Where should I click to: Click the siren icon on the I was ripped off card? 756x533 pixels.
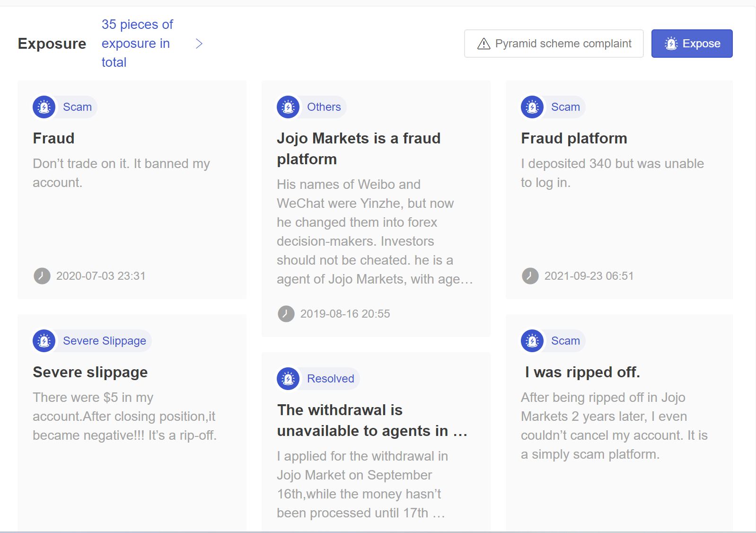click(x=532, y=341)
